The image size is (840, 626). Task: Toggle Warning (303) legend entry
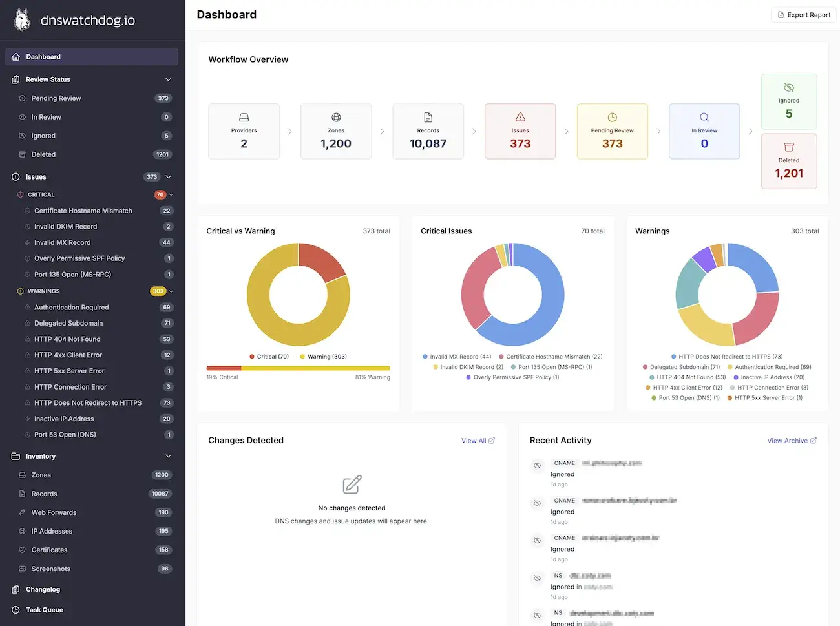tap(323, 357)
